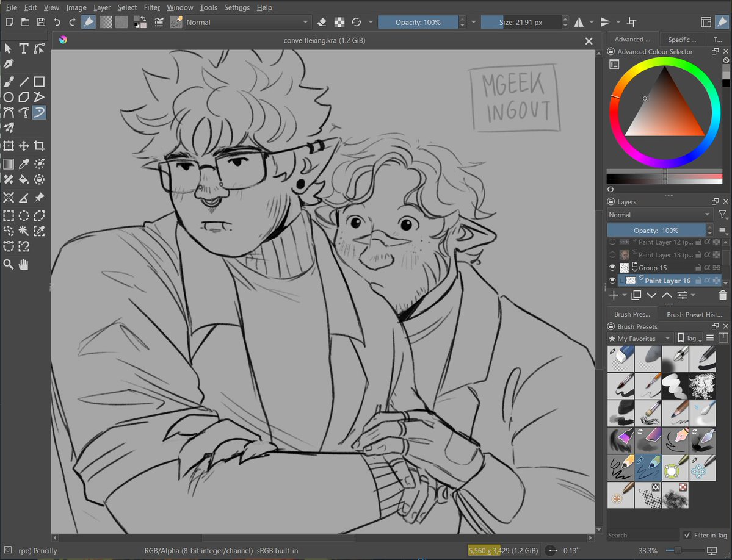Select the Gradient tool

coord(9,163)
